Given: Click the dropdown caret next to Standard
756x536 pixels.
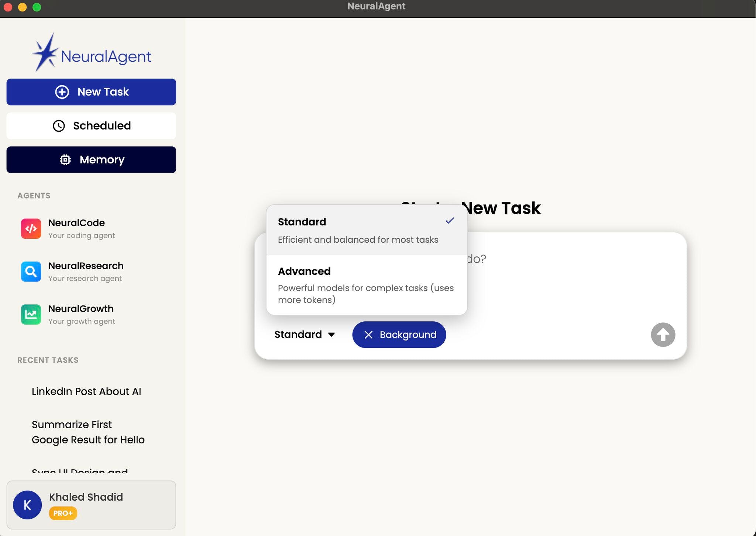Looking at the screenshot, I should pyautogui.click(x=331, y=335).
